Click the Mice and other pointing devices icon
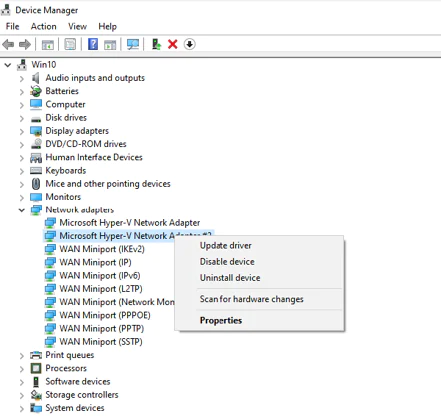This screenshot has height=419, width=441. (x=36, y=184)
